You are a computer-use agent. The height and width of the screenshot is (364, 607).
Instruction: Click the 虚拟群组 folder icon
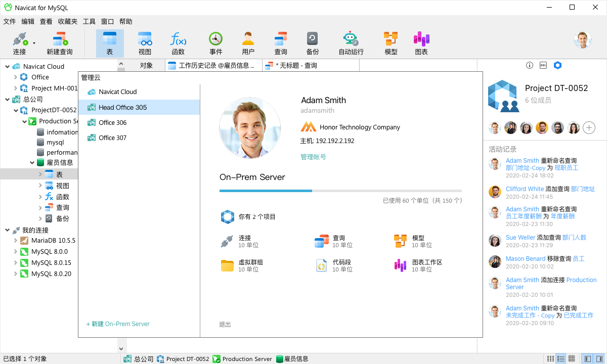(x=227, y=265)
